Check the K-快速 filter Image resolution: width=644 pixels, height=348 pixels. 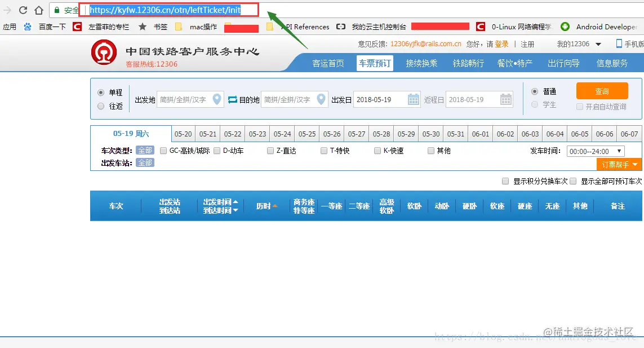[377, 151]
